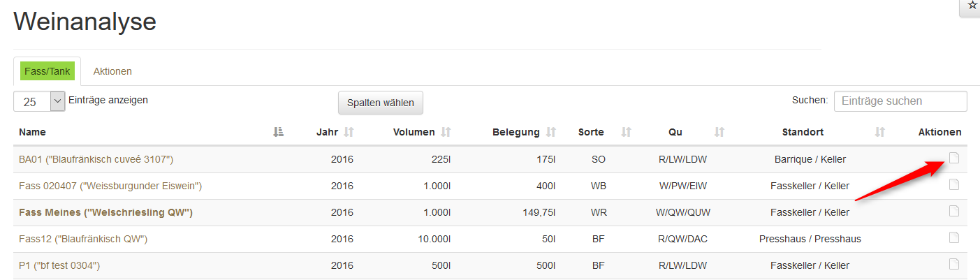Image resolution: width=980 pixels, height=280 pixels.
Task: Switch to the Aktionen tab
Action: click(x=112, y=71)
